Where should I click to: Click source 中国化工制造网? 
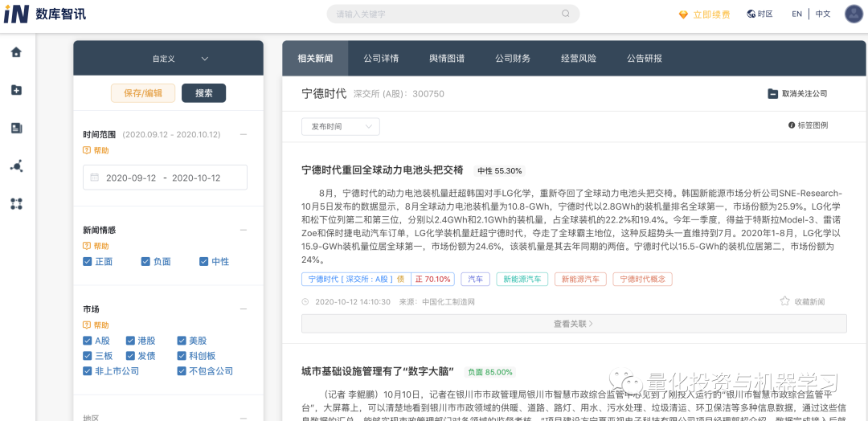click(x=448, y=302)
